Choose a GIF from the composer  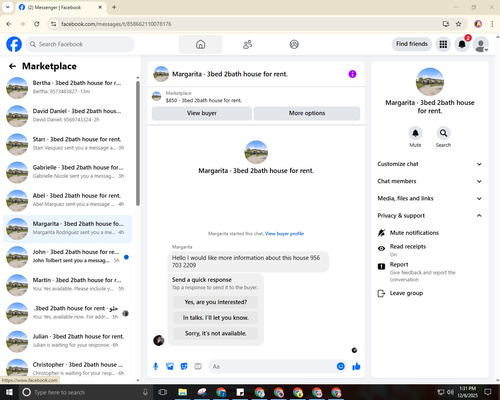pos(198,366)
